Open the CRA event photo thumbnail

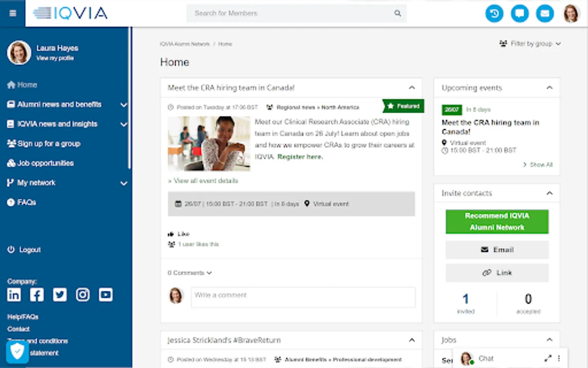(x=209, y=144)
